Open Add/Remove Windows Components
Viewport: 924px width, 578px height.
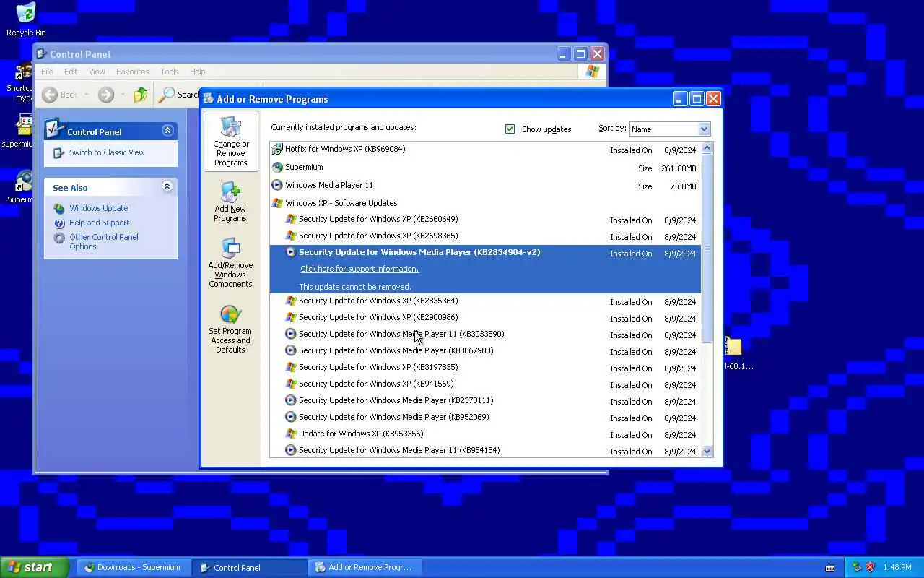click(230, 263)
